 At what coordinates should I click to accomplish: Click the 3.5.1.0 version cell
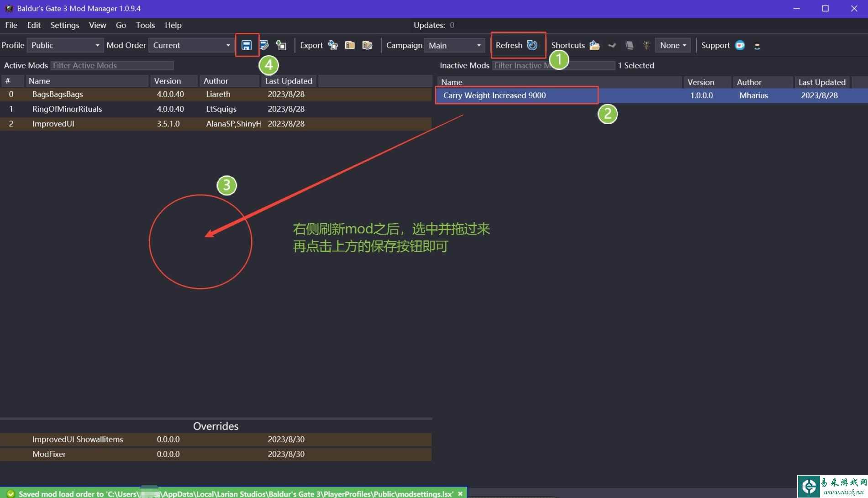(168, 124)
